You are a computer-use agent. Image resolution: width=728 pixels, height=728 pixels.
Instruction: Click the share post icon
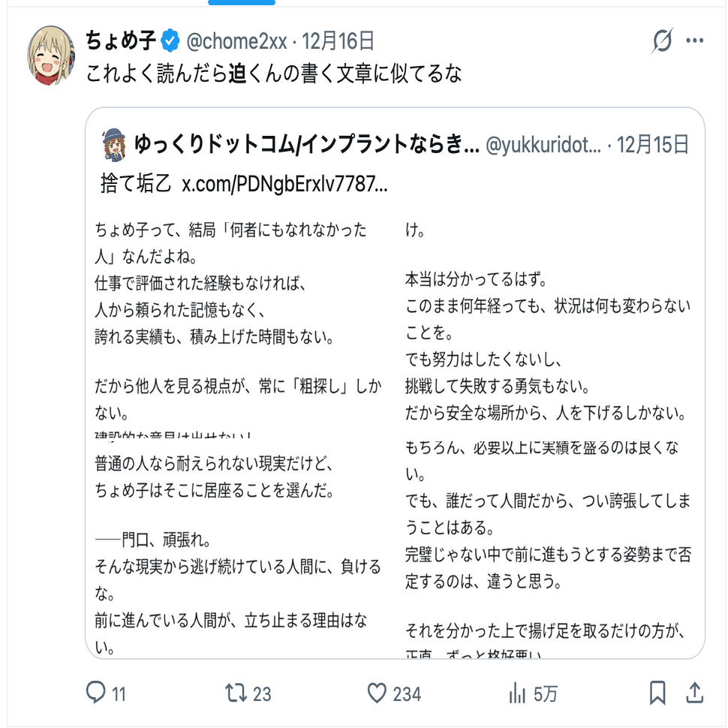[695, 693]
